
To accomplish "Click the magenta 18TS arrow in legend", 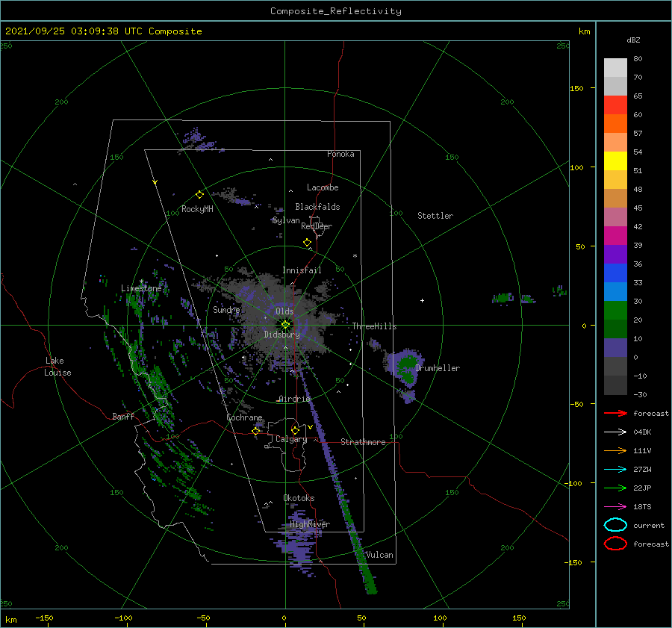I will click(x=615, y=507).
